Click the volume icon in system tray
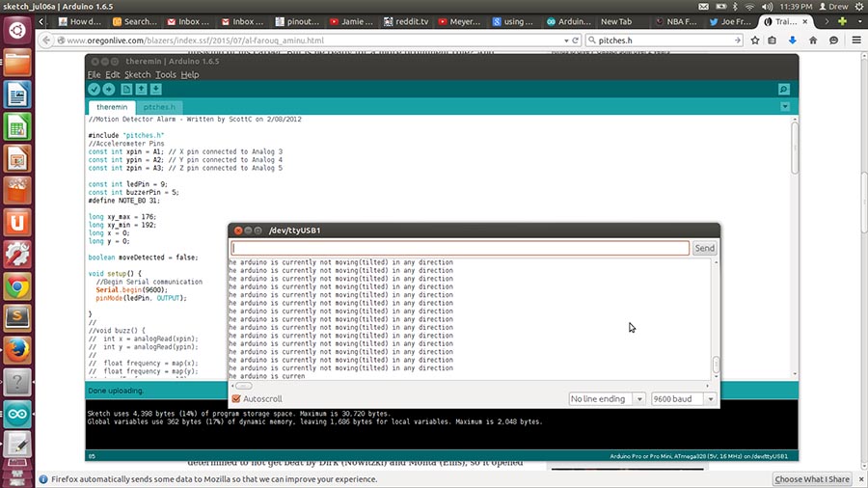This screenshot has height=488, width=868. (767, 7)
